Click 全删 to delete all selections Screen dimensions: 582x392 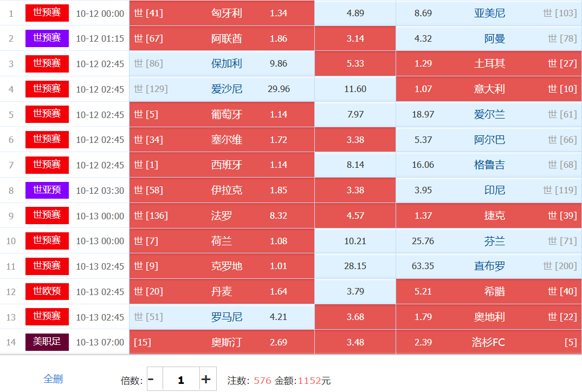click(53, 379)
